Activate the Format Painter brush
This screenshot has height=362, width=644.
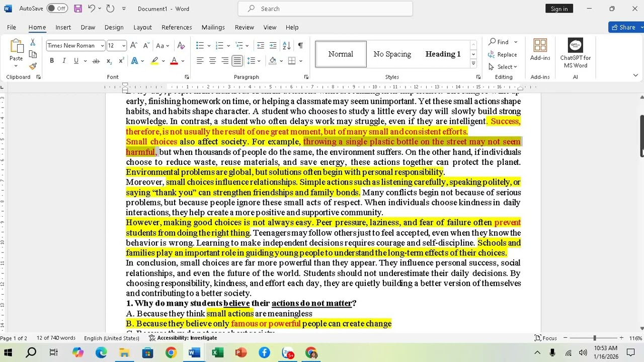pos(33,66)
